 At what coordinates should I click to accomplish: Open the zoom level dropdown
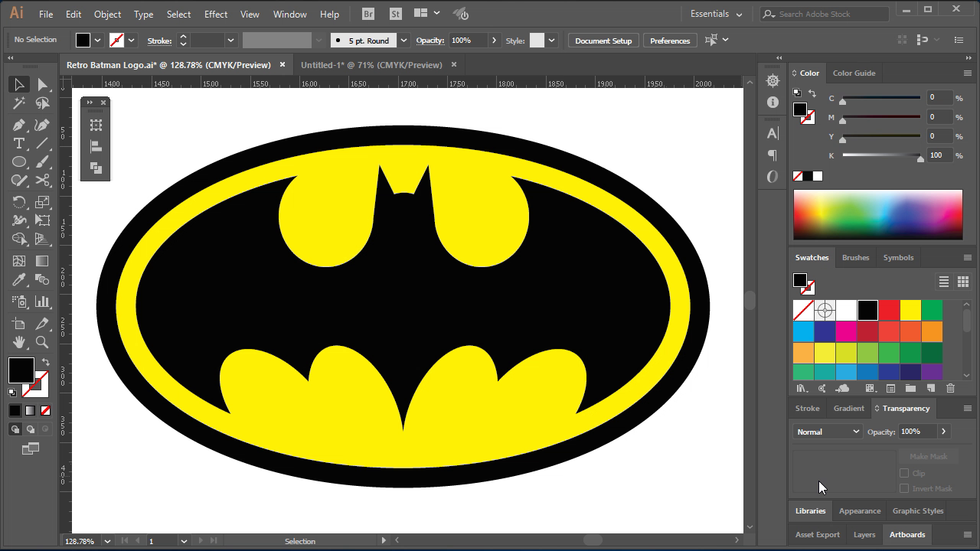pyautogui.click(x=107, y=541)
